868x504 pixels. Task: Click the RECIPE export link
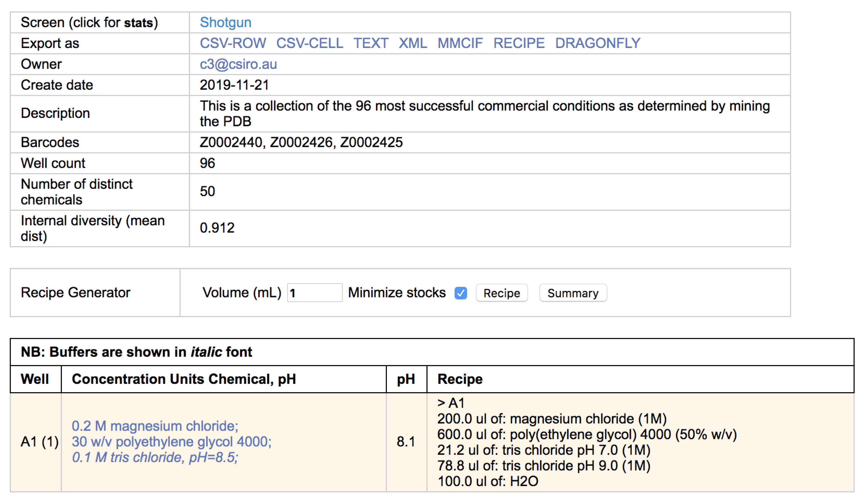[519, 43]
